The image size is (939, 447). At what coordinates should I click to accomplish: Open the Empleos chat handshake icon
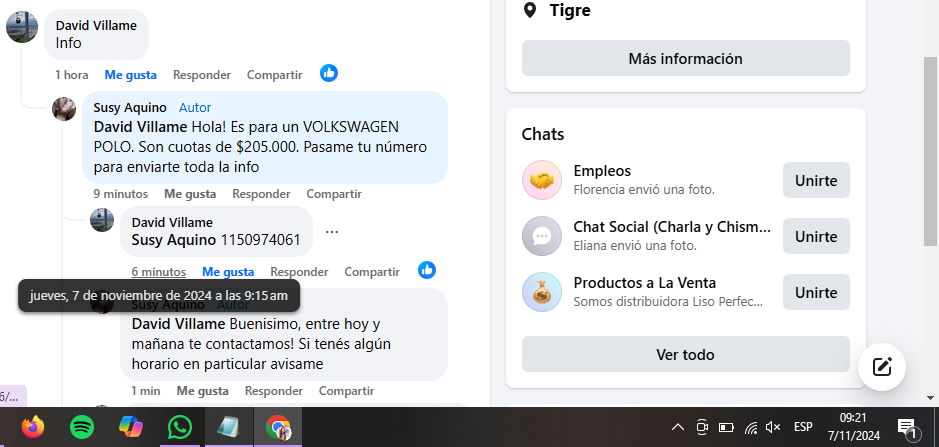click(x=542, y=180)
